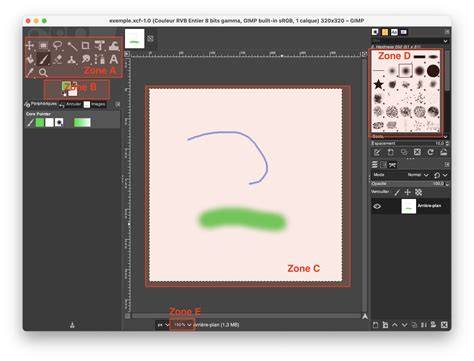The width and height of the screenshot is (474, 361).
Task: Select the Unified Transform tool
Action: click(99, 45)
